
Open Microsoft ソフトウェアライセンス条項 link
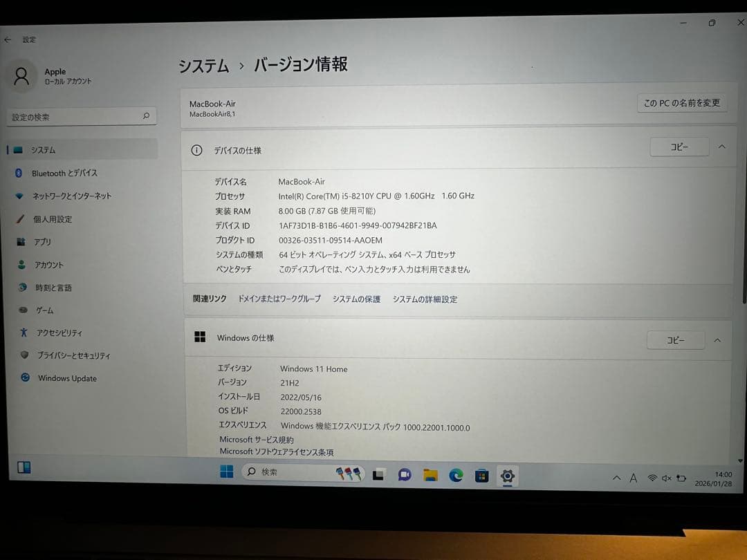point(276,451)
